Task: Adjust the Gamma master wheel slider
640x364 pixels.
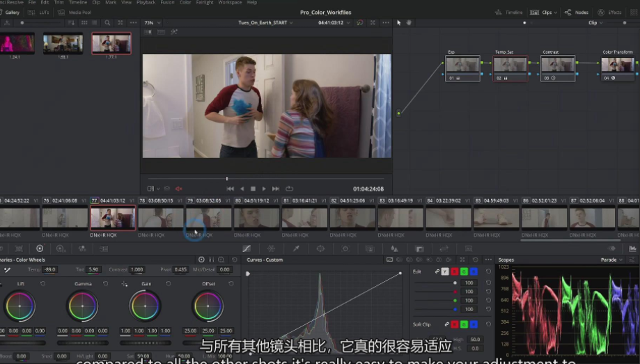Action: pos(82,343)
